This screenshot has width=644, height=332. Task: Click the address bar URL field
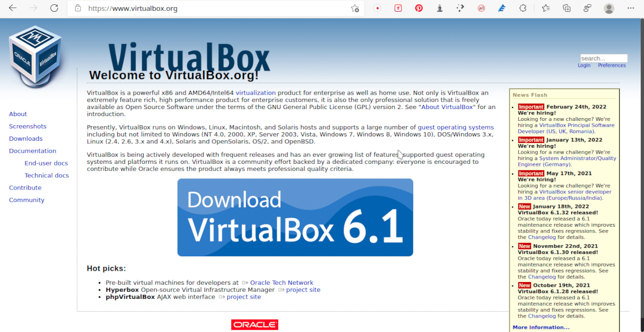point(215,9)
